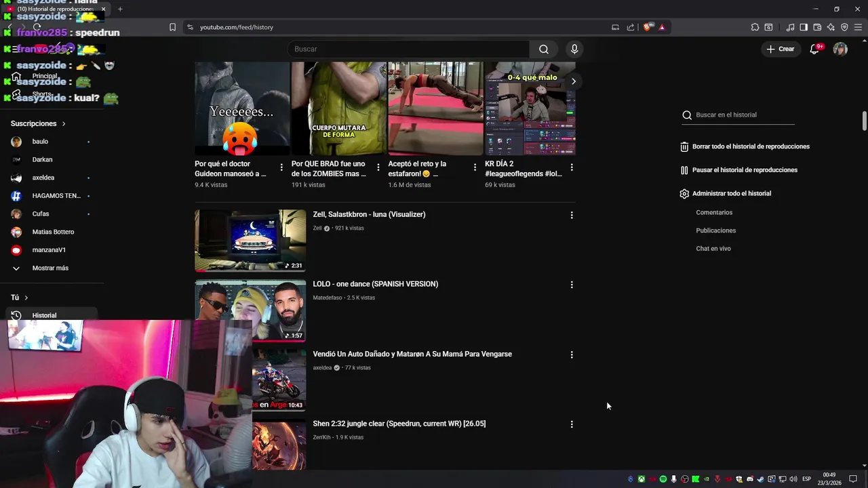The height and width of the screenshot is (488, 868).
Task: Open LOLO one dance video thumbnail
Action: point(250,310)
